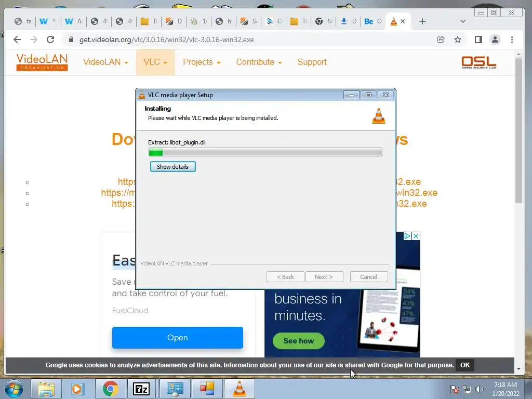The height and width of the screenshot is (399, 532).
Task: Open a new tab with the plus button
Action: 422,21
